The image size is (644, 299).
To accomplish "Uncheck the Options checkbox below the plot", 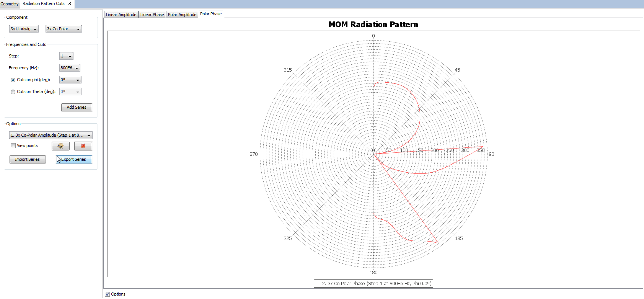I will coord(108,294).
